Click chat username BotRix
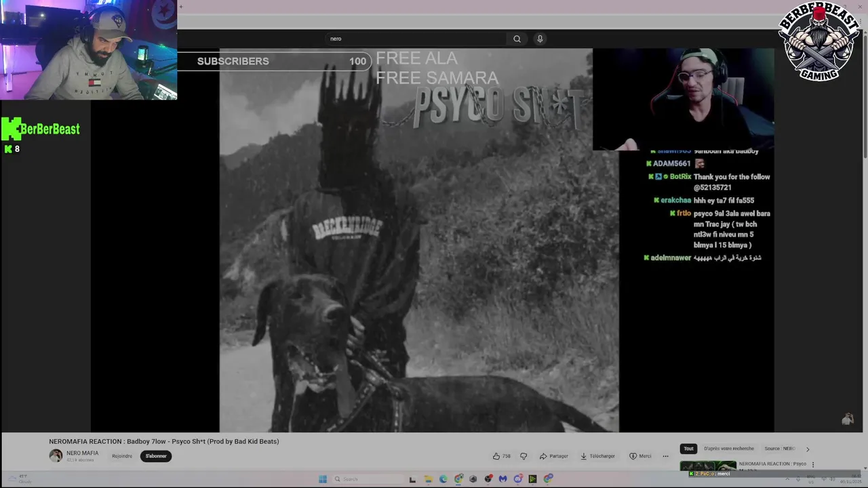This screenshot has width=868, height=488. point(680,176)
